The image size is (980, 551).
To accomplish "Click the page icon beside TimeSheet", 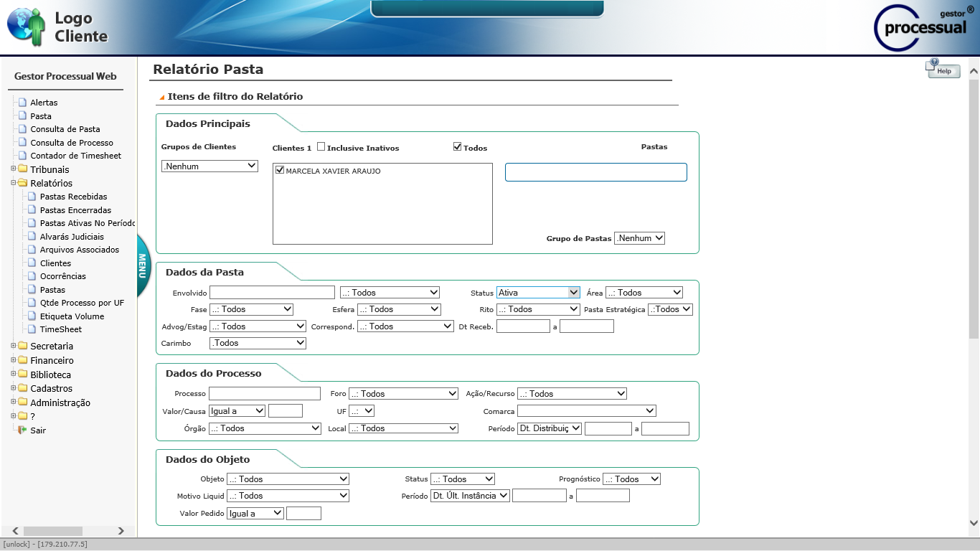I will click(32, 329).
